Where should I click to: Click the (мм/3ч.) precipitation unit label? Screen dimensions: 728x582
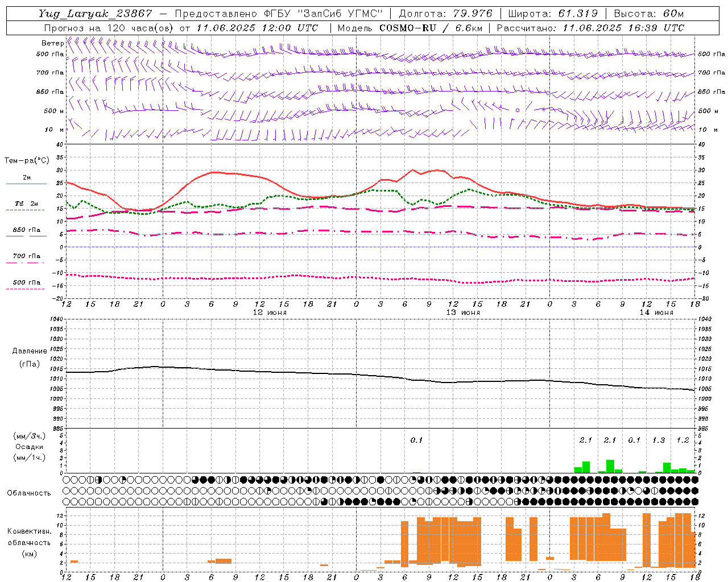[30, 436]
